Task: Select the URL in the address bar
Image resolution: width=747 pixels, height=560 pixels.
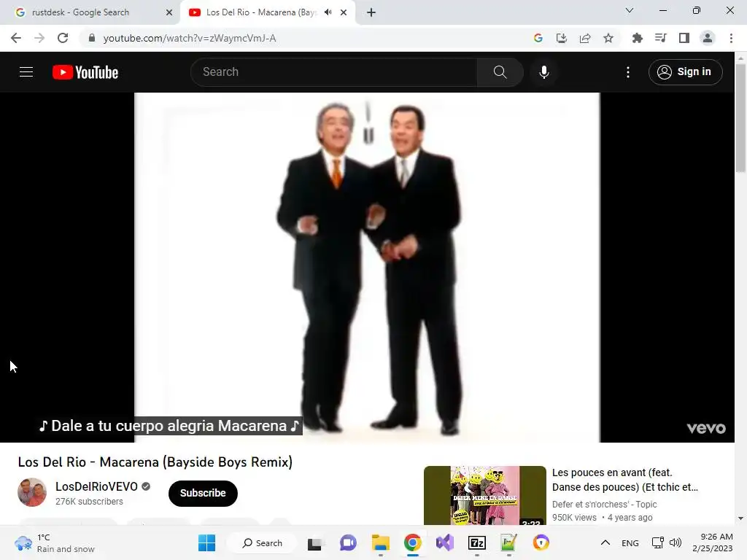Action: [190, 38]
